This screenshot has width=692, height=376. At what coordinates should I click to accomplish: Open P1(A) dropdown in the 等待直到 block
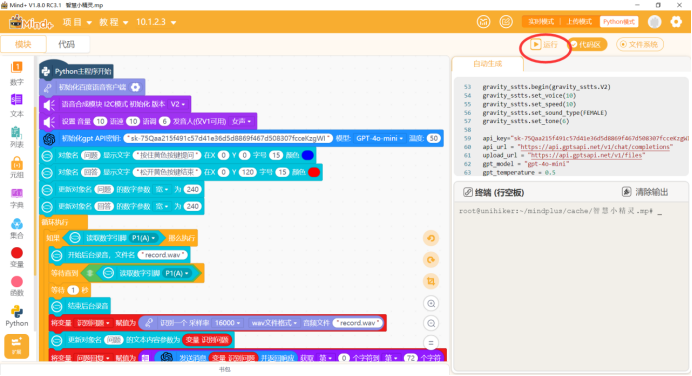pos(177,274)
